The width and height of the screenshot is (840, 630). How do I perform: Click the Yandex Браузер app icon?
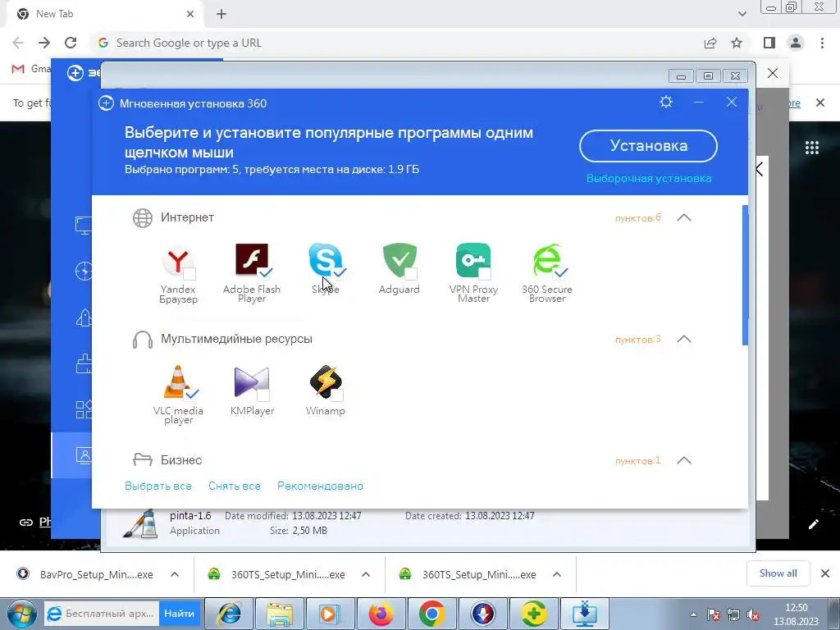click(177, 261)
